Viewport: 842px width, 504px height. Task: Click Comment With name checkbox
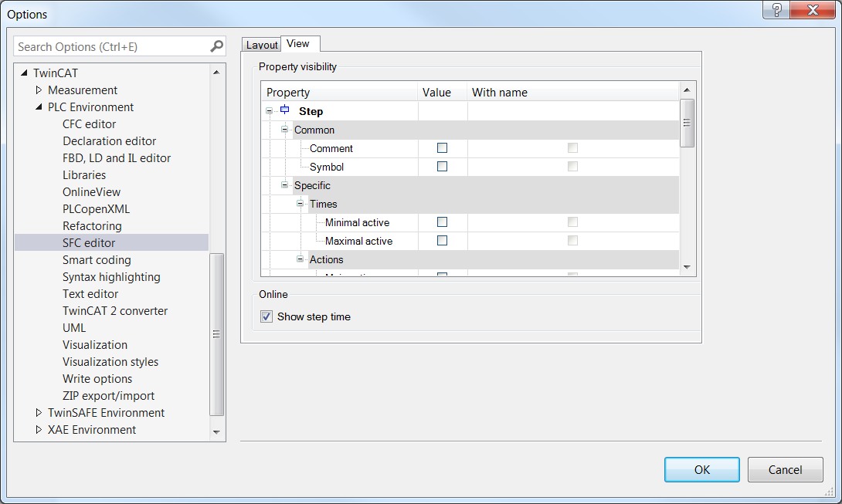tap(573, 148)
